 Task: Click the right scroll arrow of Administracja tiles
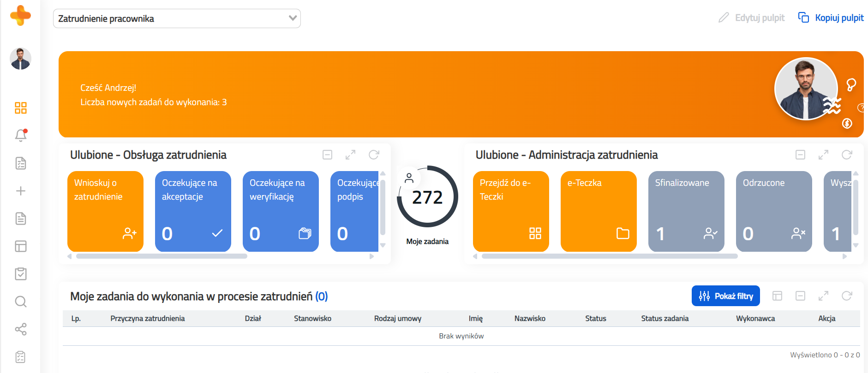coord(845,256)
